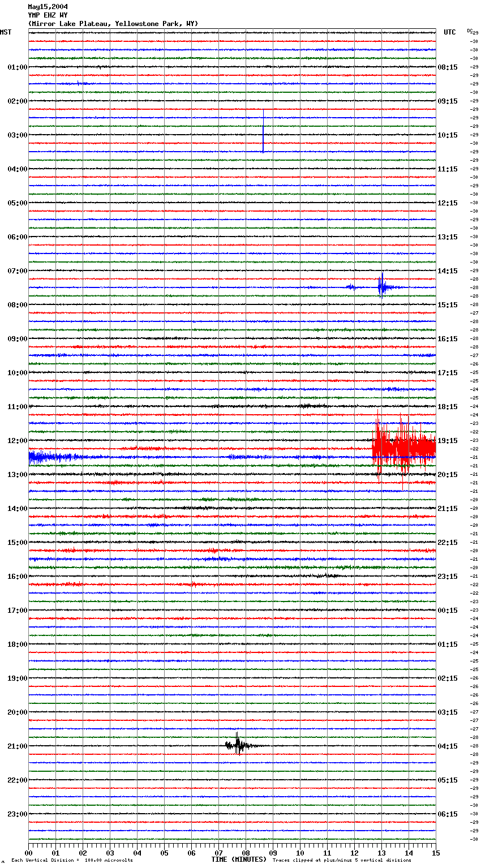
Task: Click the 02:15 UTC time label
Action: [448, 678]
